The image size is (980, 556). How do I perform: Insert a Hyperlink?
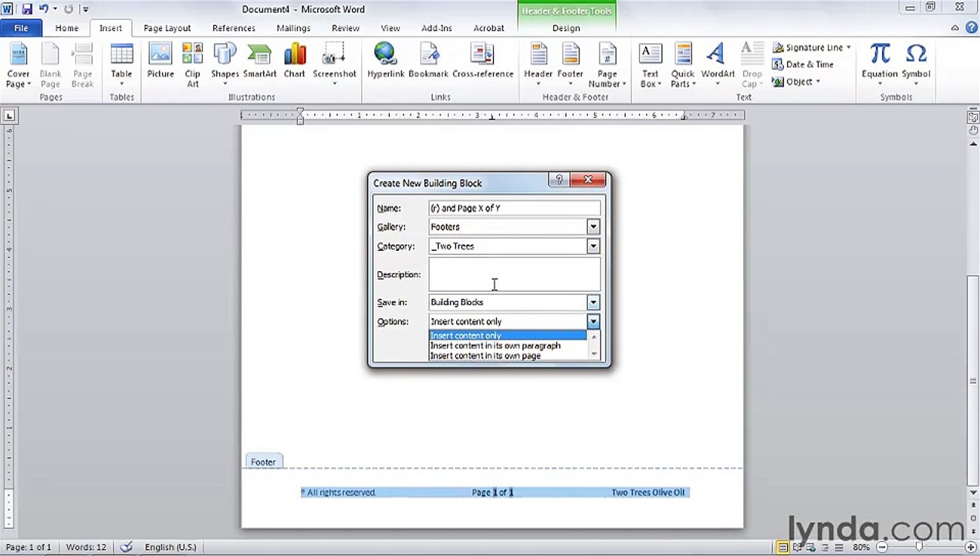(x=385, y=62)
